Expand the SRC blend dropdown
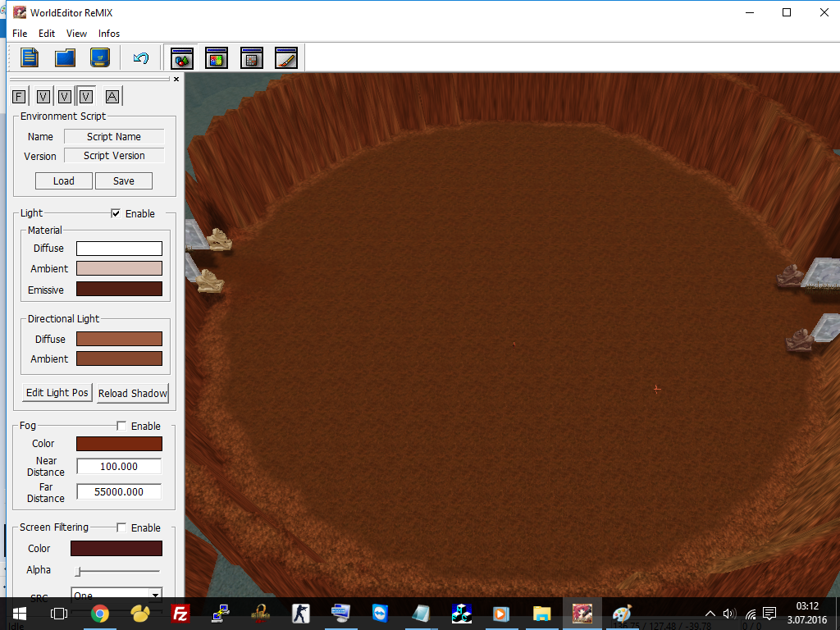 click(x=155, y=595)
